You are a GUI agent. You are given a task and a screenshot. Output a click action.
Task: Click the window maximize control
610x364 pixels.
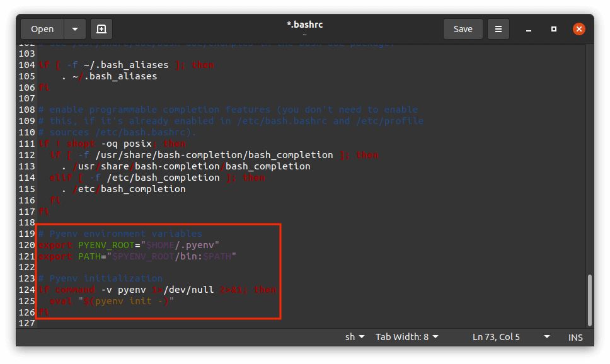(553, 28)
